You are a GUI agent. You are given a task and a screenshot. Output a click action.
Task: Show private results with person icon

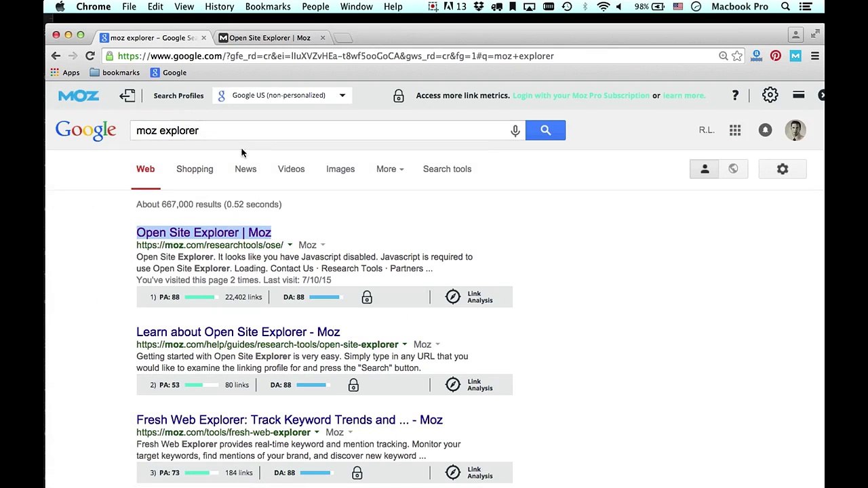pos(705,169)
